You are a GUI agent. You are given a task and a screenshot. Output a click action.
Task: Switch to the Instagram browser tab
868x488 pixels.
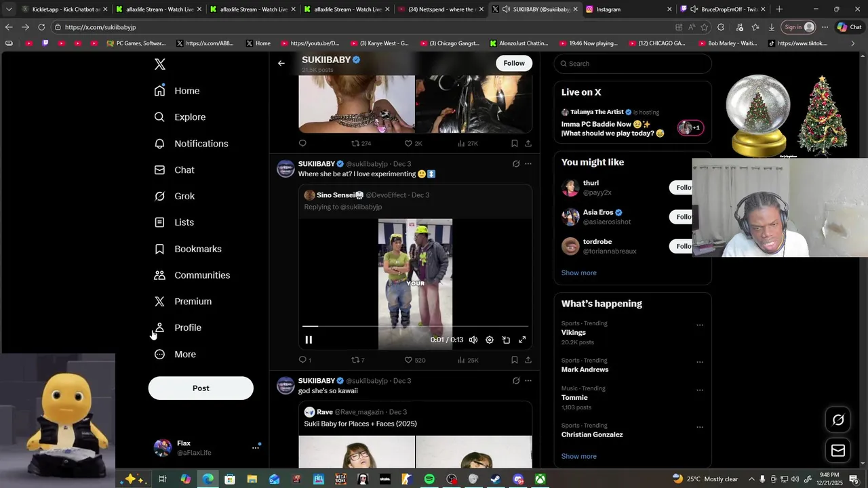(x=628, y=9)
